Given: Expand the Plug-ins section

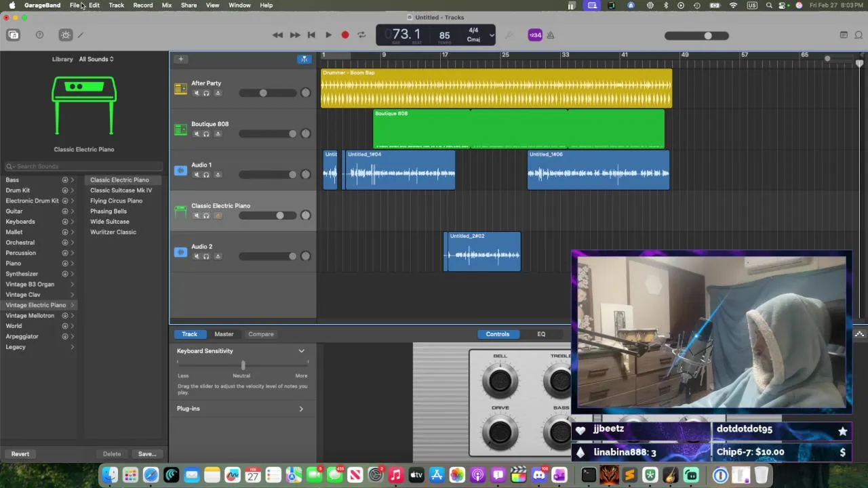Looking at the screenshot, I should [x=301, y=409].
